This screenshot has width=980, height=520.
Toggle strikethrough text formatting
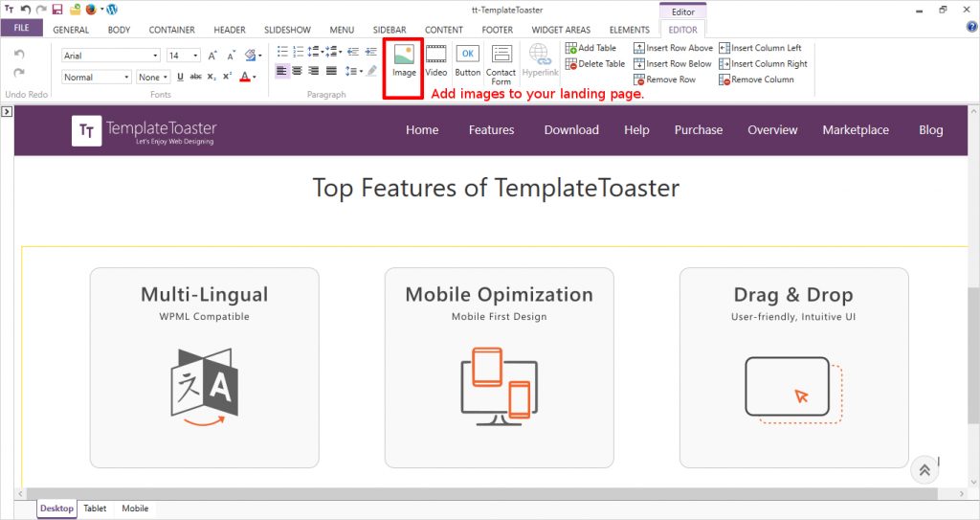[195, 77]
